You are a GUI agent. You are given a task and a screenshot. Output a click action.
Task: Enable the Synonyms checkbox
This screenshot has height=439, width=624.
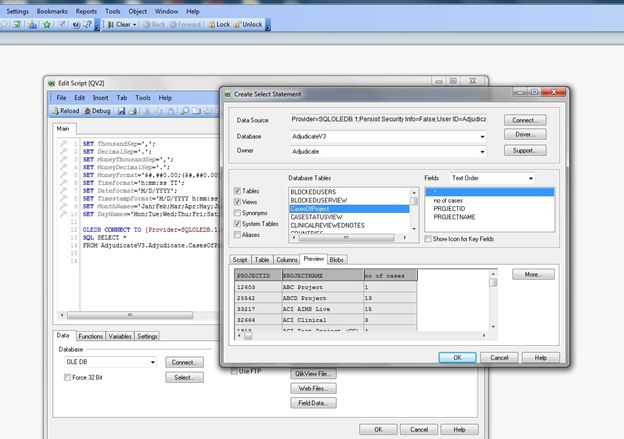click(237, 212)
